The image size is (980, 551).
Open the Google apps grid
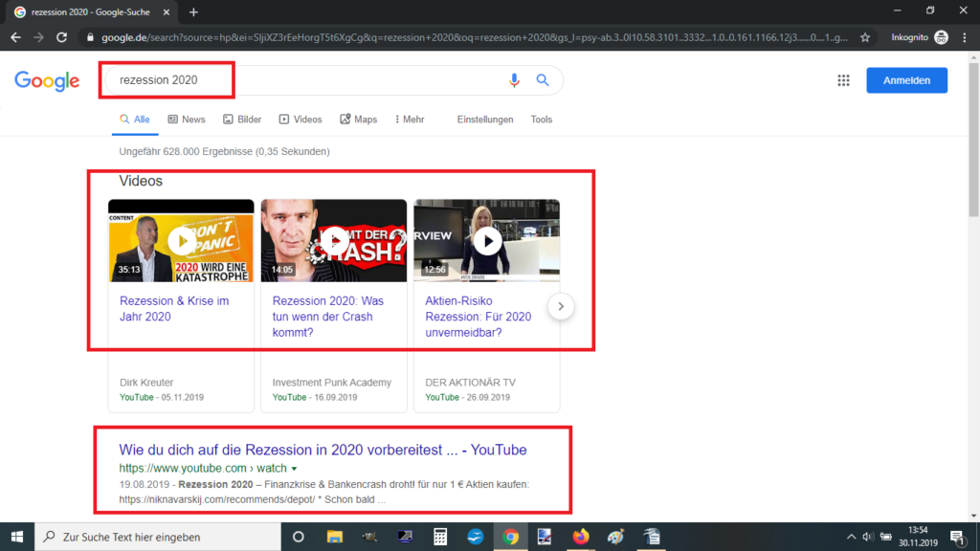click(844, 80)
